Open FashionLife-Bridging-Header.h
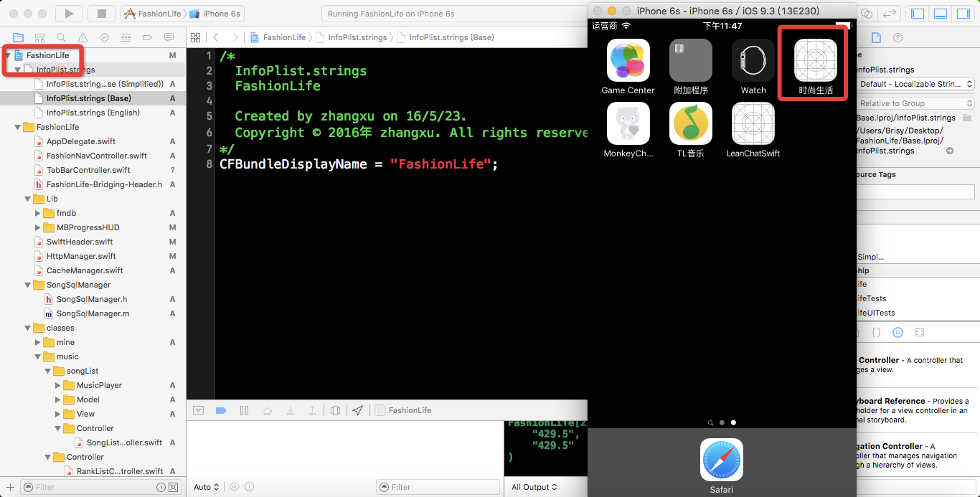The height and width of the screenshot is (497, 980). point(104,184)
